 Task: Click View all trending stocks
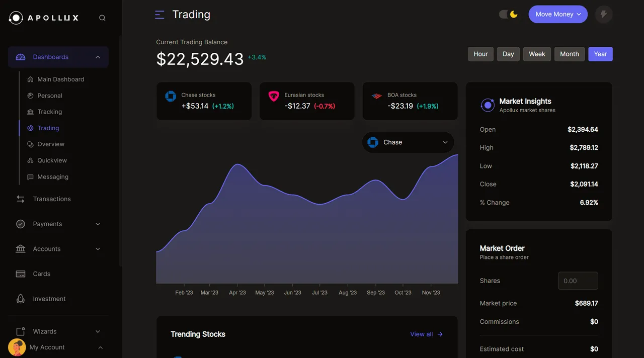coord(426,334)
